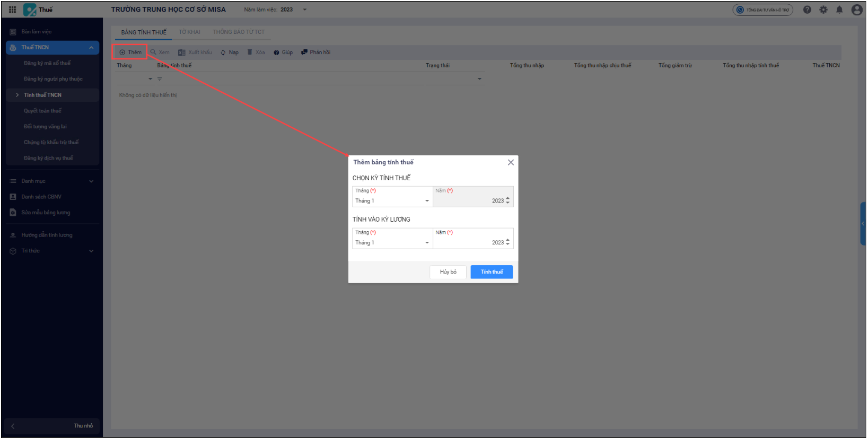Open Tháng dropdown under Chọn kỳ tính thuế

coord(392,197)
